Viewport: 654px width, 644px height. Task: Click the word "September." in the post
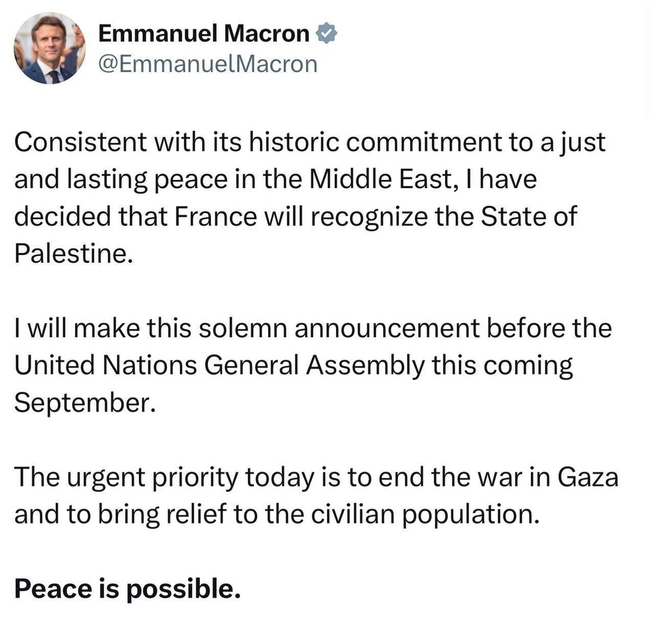coord(81,402)
